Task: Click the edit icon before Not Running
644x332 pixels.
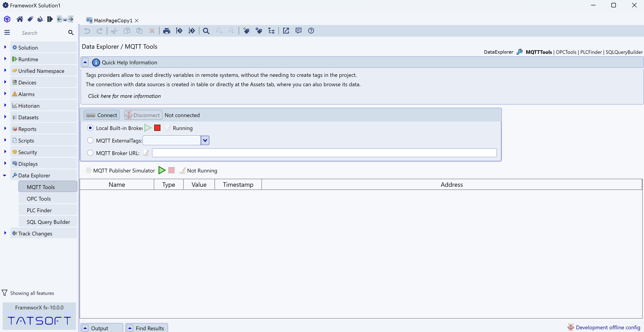Action: [x=182, y=170]
